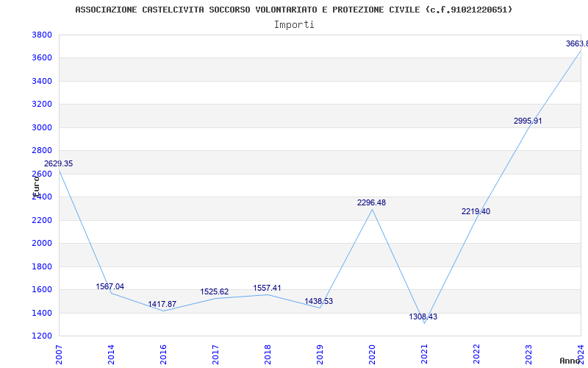The image size is (588, 368).
Task: Select the 2995.91 data label
Action: click(528, 121)
